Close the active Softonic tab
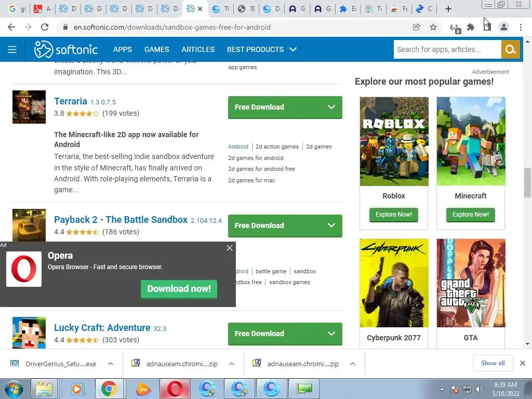Viewport: 532px width, 399px height. click(200, 9)
